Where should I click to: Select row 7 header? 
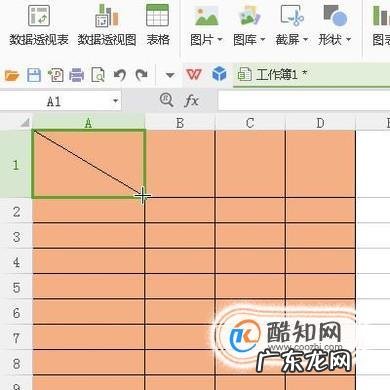[16, 337]
